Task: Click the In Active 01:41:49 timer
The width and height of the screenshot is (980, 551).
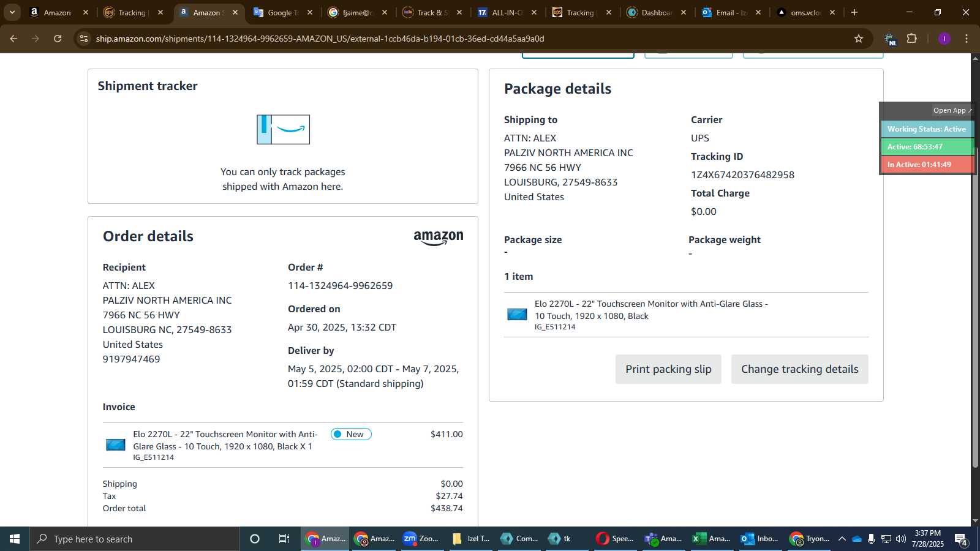Action: (x=927, y=165)
